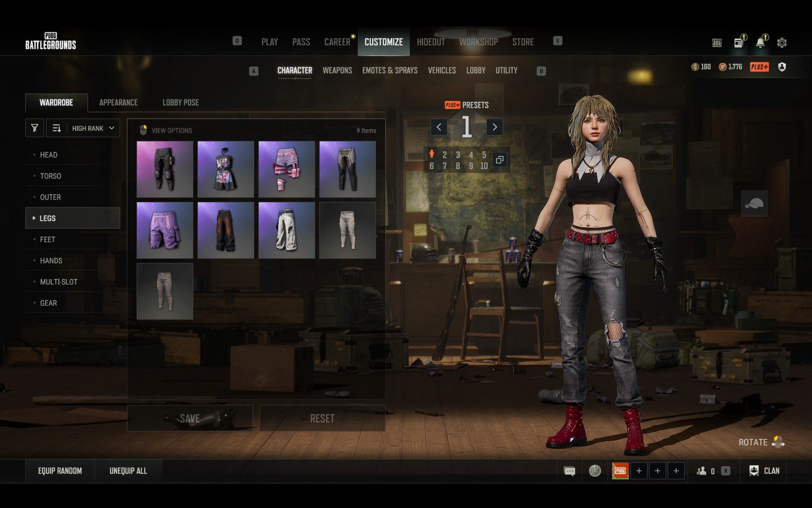Viewport: 812px width, 508px height.
Task: Expand the GEAR category
Action: click(x=73, y=303)
